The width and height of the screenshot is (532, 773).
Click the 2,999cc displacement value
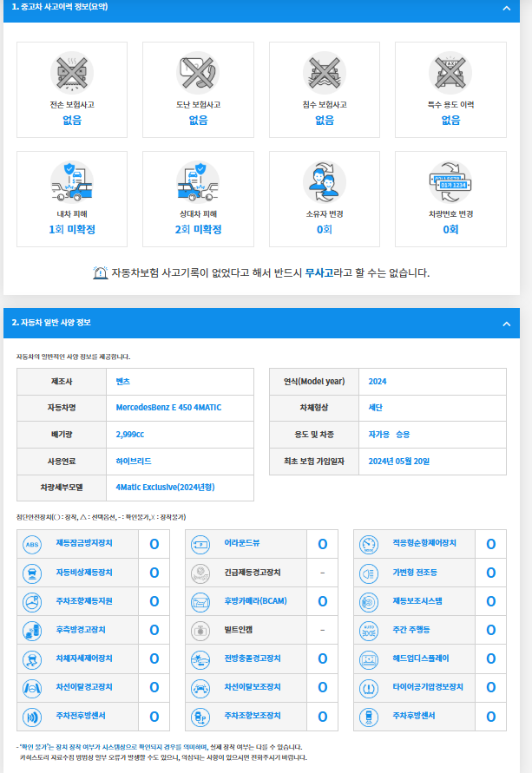(x=130, y=435)
